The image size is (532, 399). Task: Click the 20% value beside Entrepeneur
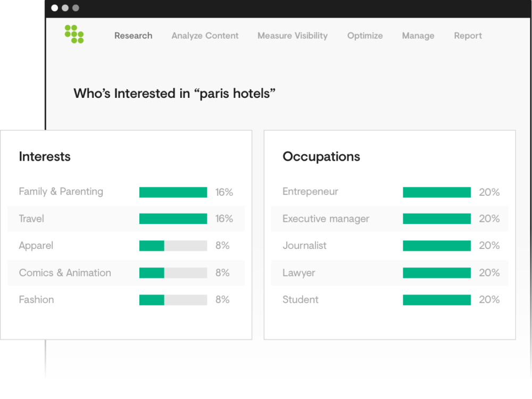click(x=489, y=192)
